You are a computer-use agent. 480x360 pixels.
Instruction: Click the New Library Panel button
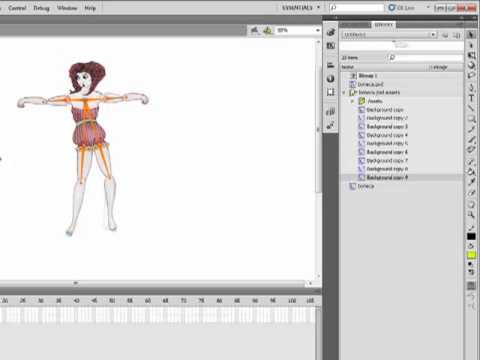[x=457, y=35]
